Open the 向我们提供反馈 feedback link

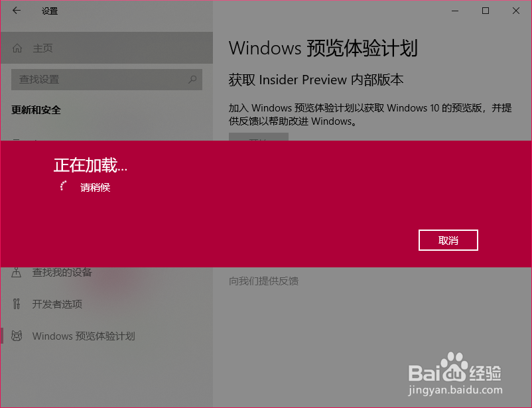point(263,281)
